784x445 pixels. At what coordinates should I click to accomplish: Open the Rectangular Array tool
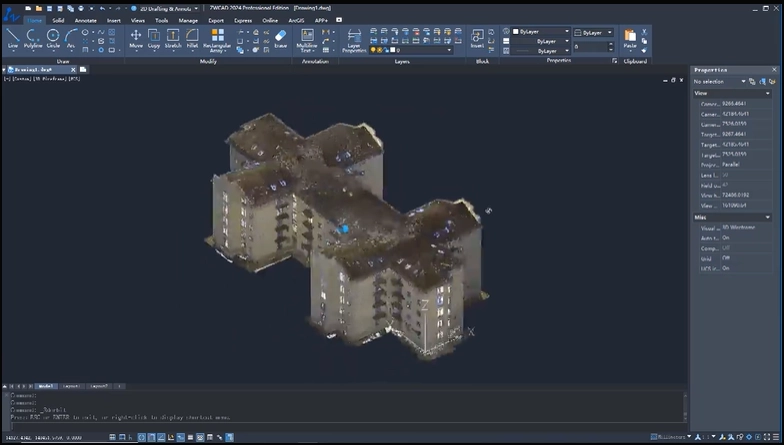coord(217,40)
